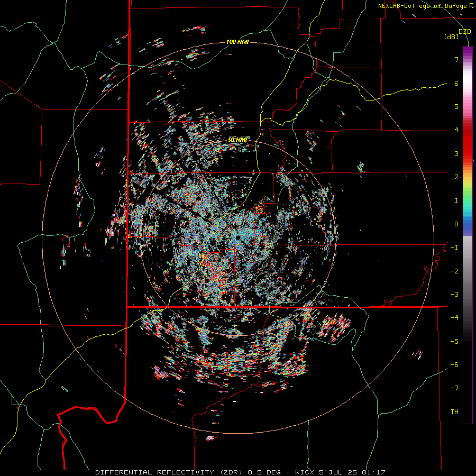
Task: Click the scale value -5 label
Action: 454,342
